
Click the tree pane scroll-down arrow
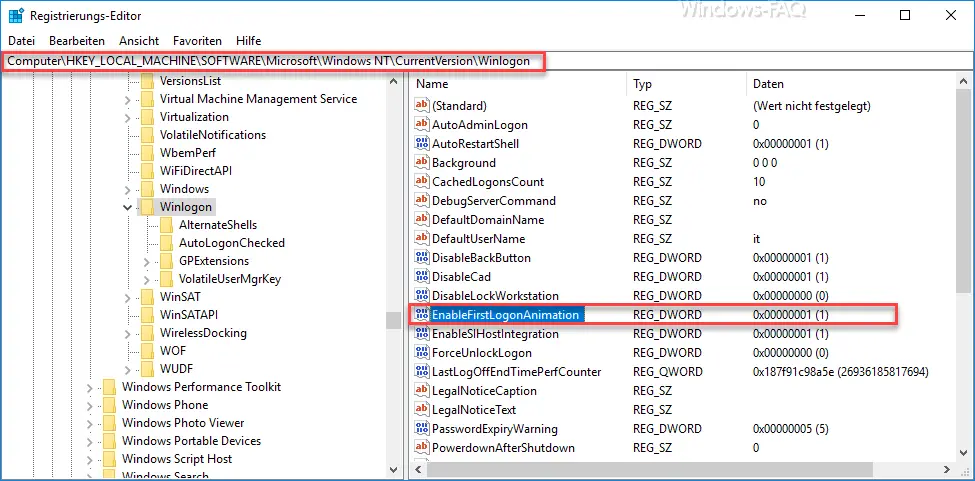tap(393, 469)
